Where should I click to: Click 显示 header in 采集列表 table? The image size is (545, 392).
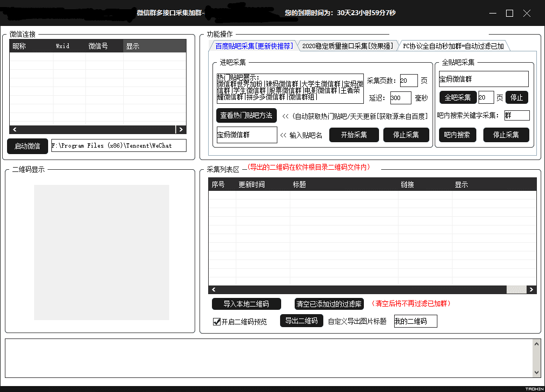pos(494,184)
